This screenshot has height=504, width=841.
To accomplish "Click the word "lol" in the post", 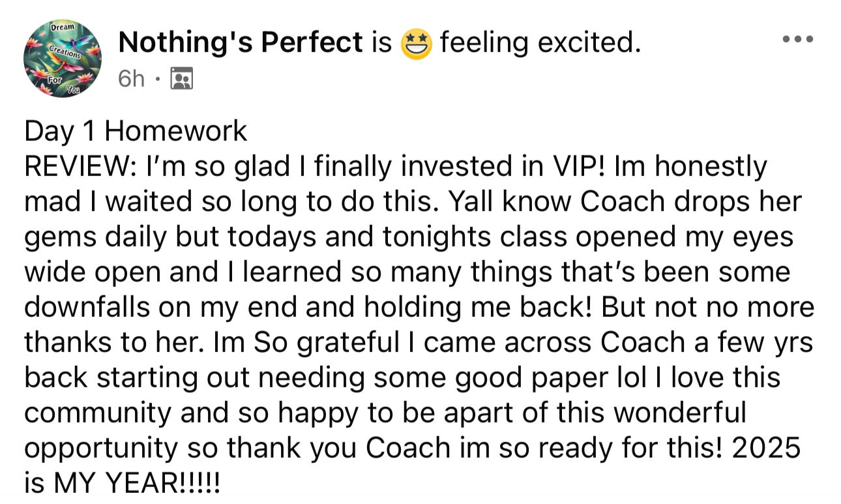I will [x=562, y=378].
